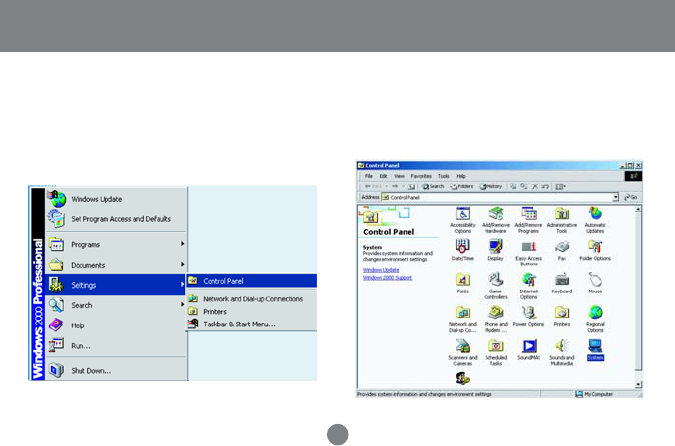
Task: Click the Search toolbar button
Action: pyautogui.click(x=433, y=186)
